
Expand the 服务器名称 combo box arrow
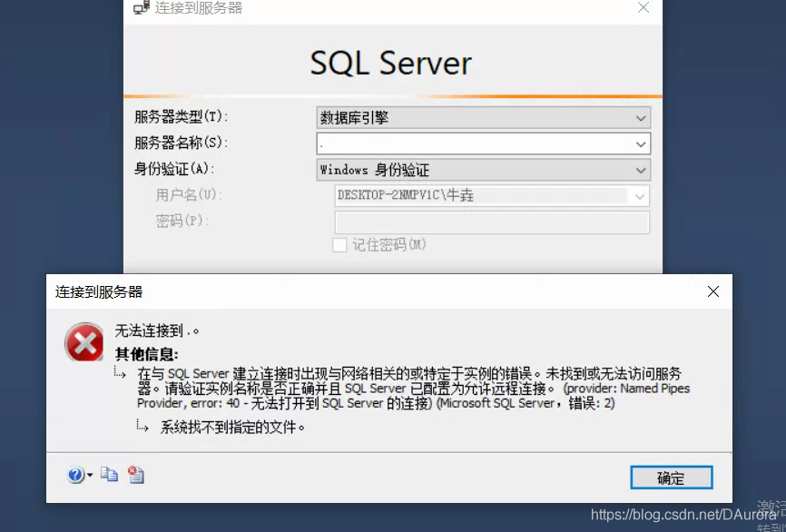click(640, 144)
